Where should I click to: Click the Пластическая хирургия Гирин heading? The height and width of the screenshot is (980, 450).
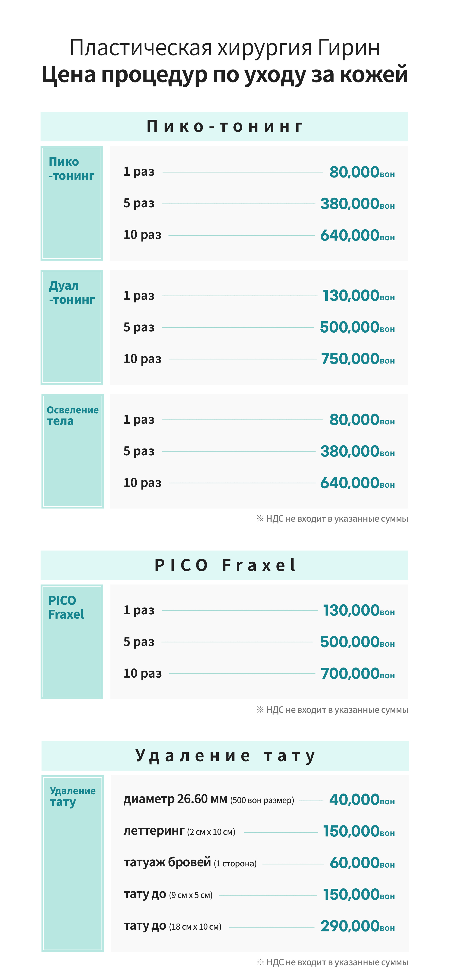[225, 48]
